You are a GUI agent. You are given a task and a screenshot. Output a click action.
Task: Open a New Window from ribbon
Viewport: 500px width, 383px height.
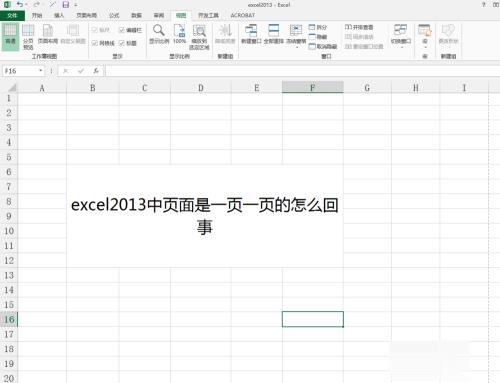[251, 34]
